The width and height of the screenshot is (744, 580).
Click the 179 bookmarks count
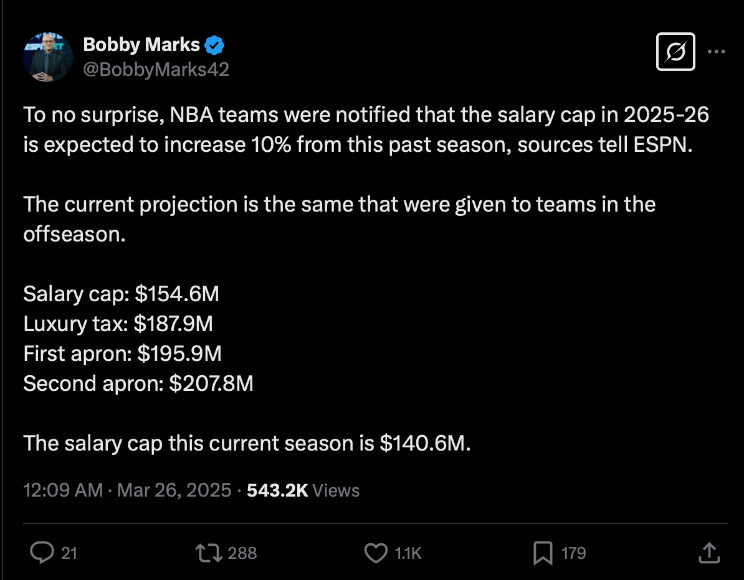pyautogui.click(x=573, y=552)
